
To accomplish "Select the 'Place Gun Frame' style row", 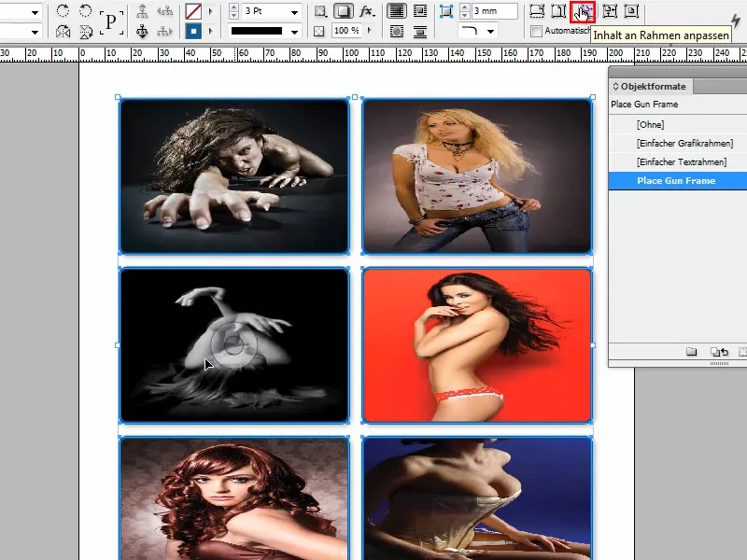I will pyautogui.click(x=678, y=180).
